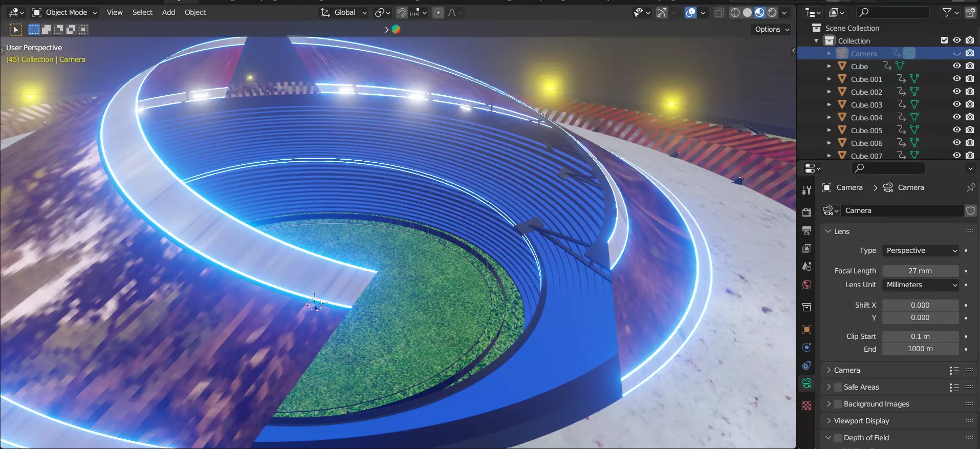Viewport: 980px width, 449px height.
Task: Open the Object Constraints properties tab
Action: tap(807, 366)
